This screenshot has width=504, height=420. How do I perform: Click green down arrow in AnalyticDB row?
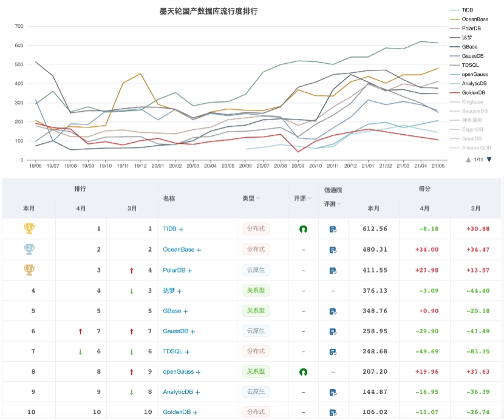[131, 392]
